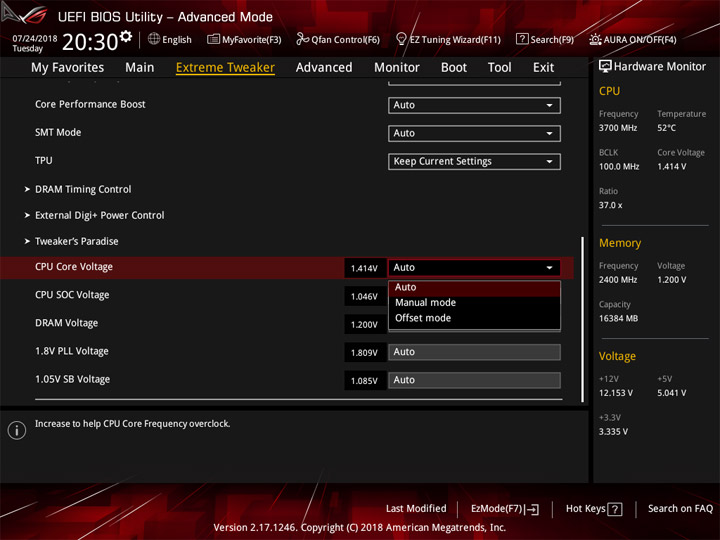Click 3700 MHz CPU frequency value
This screenshot has width=720, height=540.
tap(618, 128)
